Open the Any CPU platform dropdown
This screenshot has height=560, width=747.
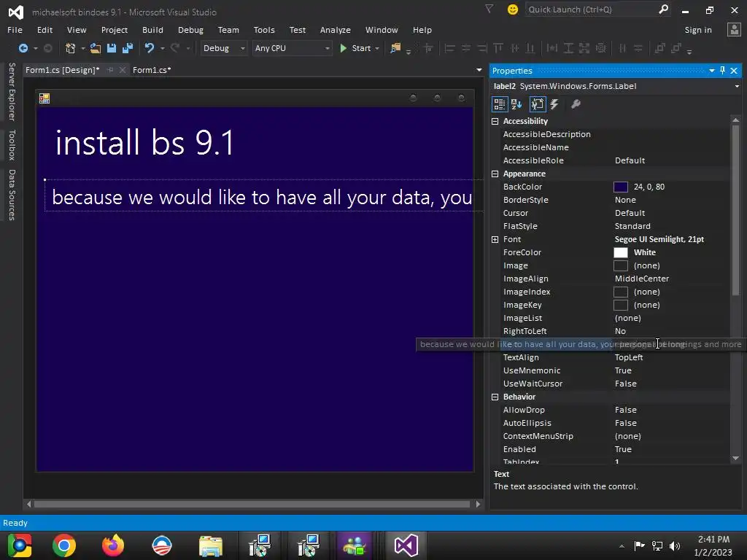327,49
